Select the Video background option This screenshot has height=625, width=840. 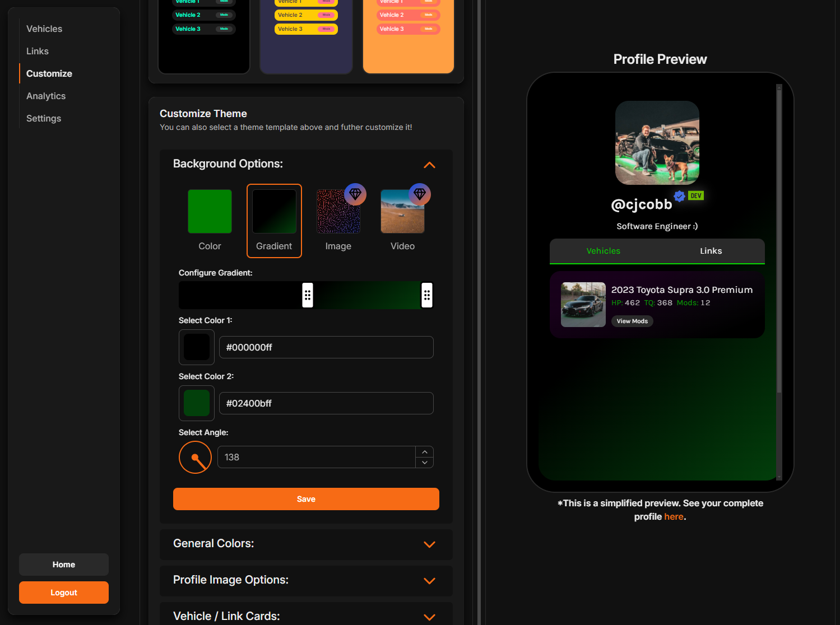[402, 221]
